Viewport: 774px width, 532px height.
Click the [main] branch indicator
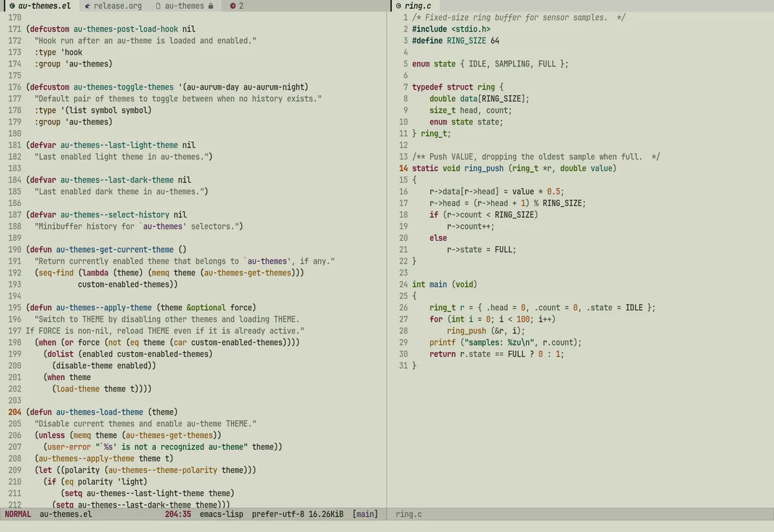click(365, 514)
